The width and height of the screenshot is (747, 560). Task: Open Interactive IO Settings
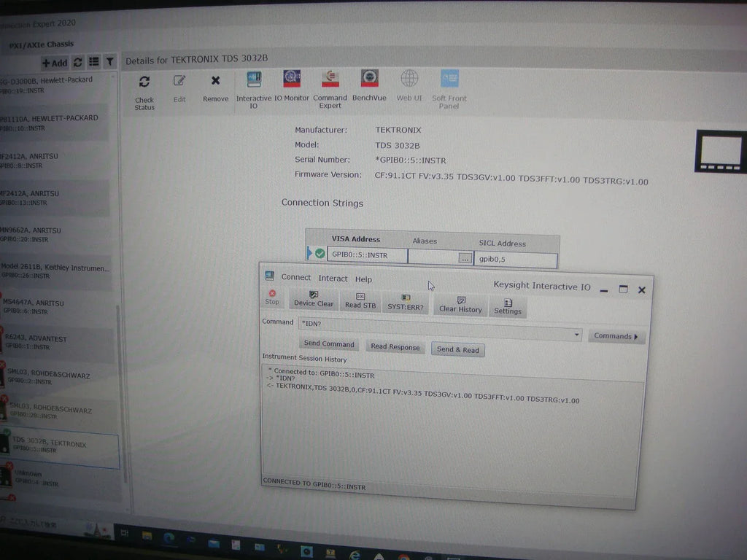(508, 307)
